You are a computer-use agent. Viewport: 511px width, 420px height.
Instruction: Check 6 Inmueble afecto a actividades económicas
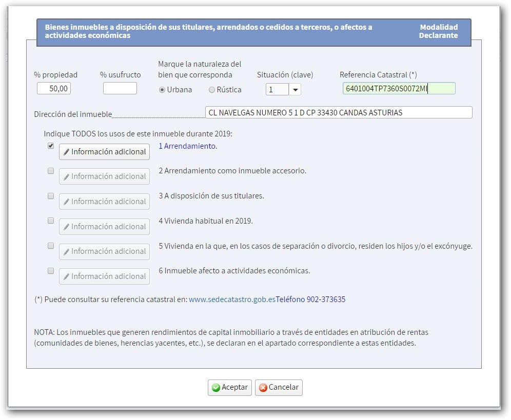tap(51, 271)
